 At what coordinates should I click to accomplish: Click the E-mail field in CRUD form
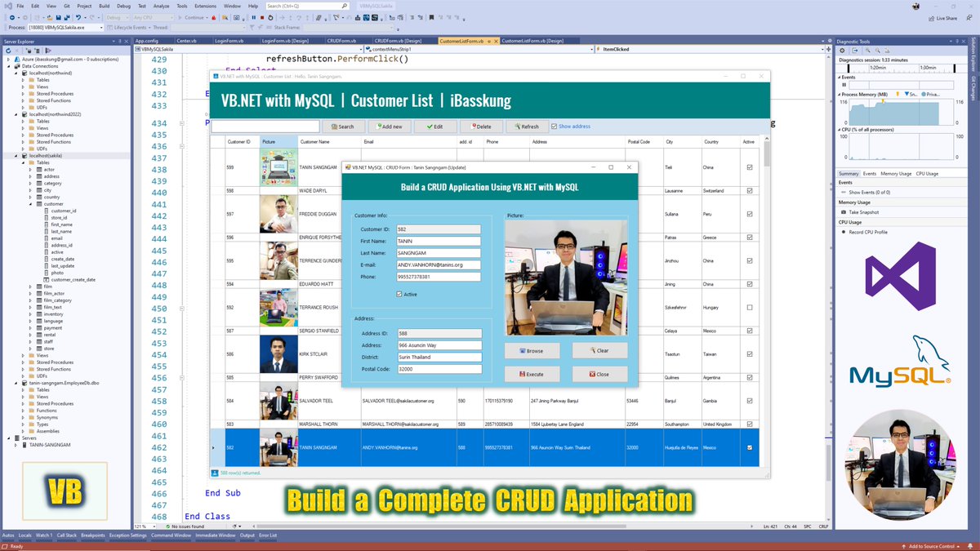pyautogui.click(x=439, y=264)
